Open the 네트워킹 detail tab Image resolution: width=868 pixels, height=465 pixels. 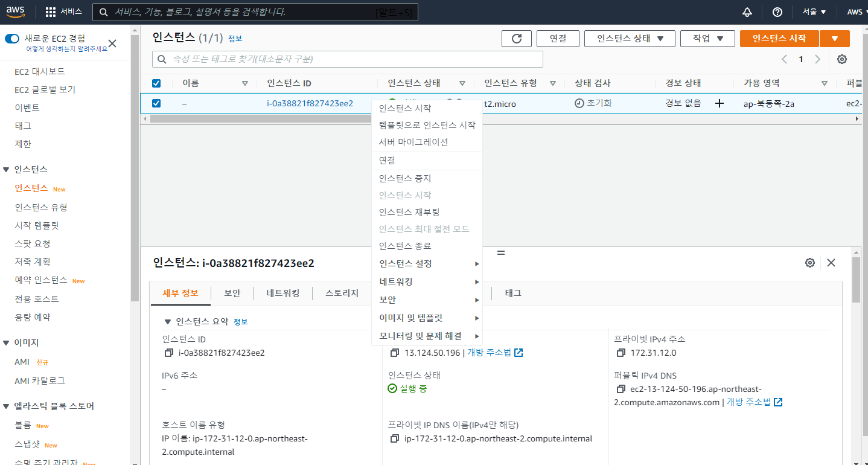283,293
